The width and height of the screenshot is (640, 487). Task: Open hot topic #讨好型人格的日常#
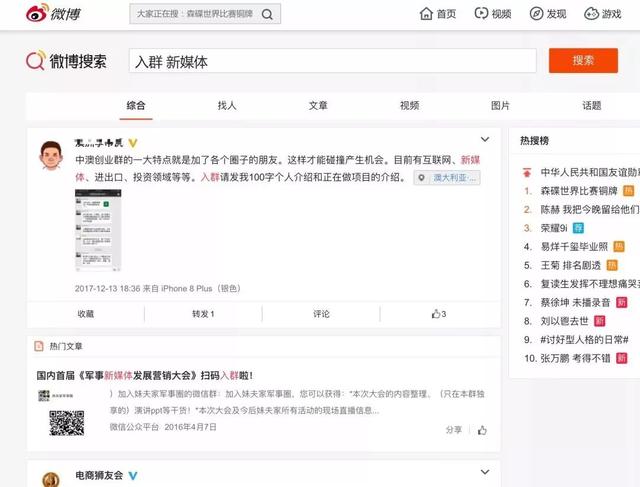pyautogui.click(x=584, y=340)
